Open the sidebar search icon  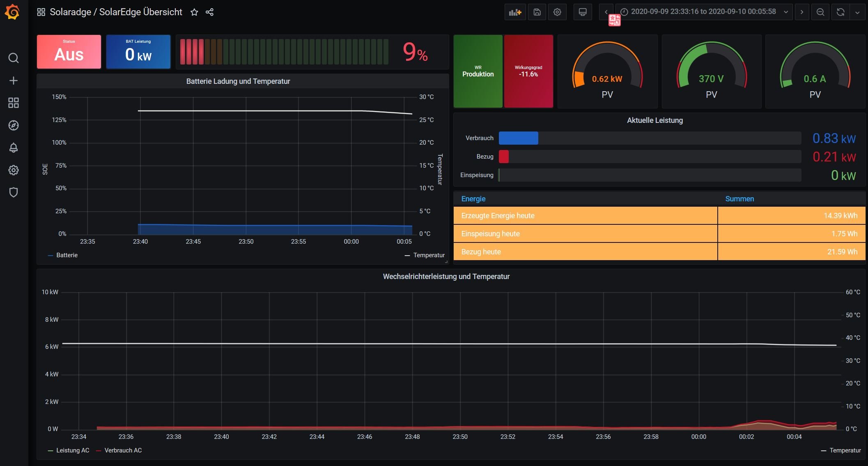point(14,58)
